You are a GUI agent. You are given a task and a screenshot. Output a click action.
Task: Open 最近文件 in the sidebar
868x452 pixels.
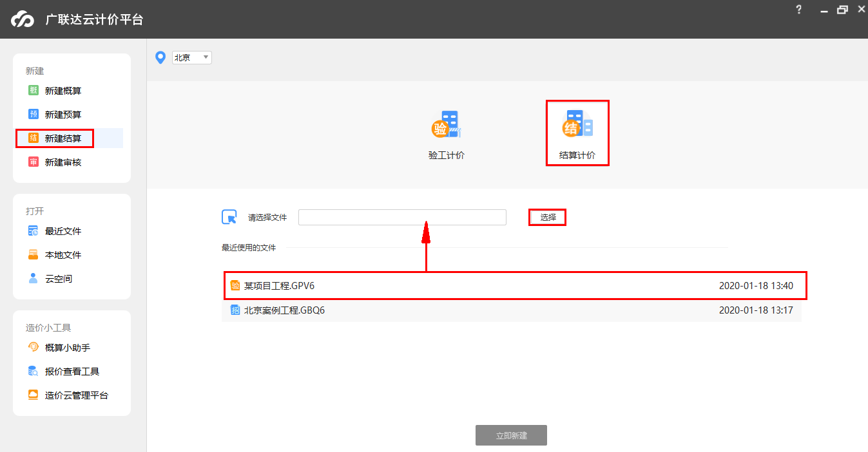tap(63, 231)
